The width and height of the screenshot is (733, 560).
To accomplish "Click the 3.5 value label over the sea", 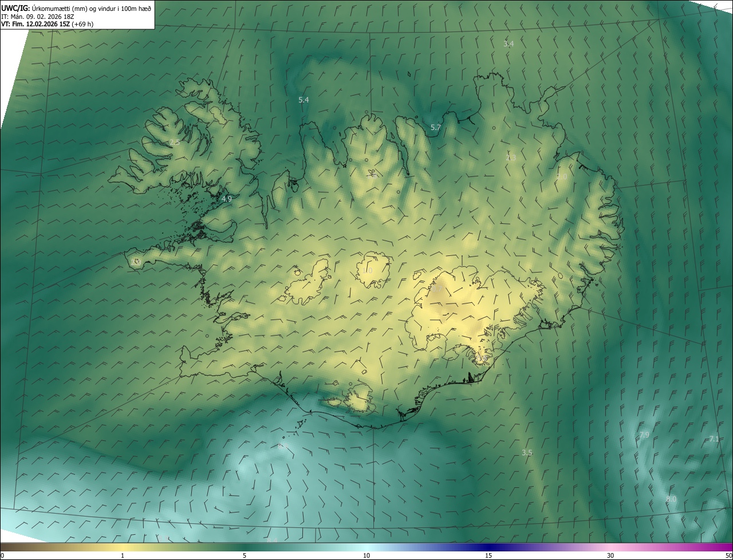I will point(527,453).
